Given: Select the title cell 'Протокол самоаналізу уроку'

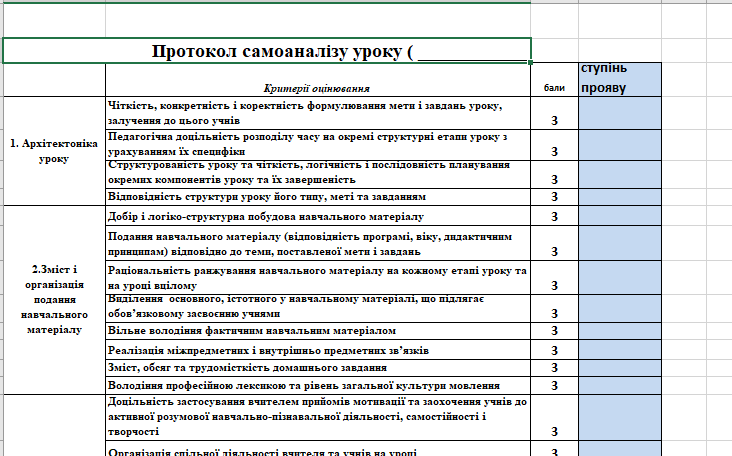Looking at the screenshot, I should [267, 50].
